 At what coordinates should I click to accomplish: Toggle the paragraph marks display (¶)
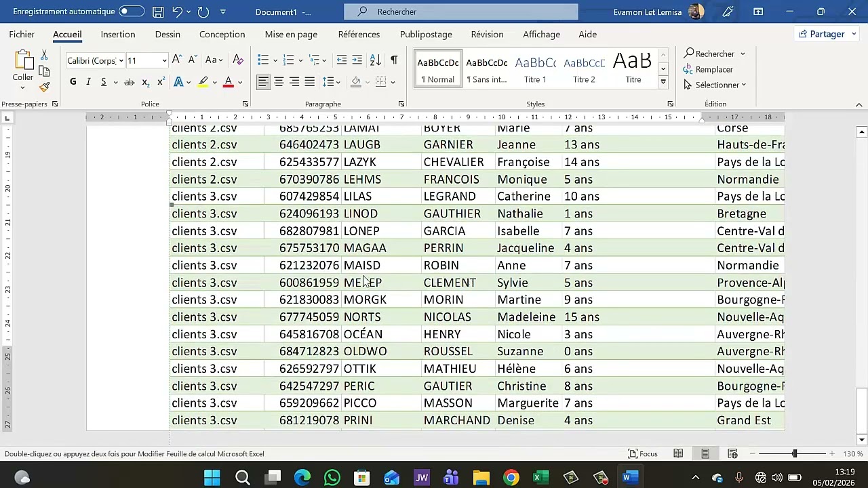[x=394, y=60]
